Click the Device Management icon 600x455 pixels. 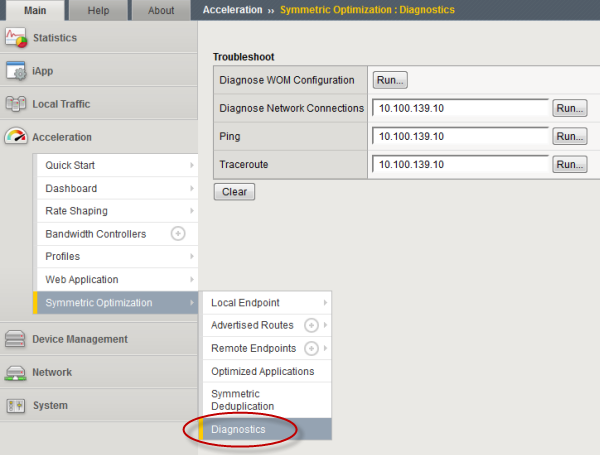tap(16, 340)
